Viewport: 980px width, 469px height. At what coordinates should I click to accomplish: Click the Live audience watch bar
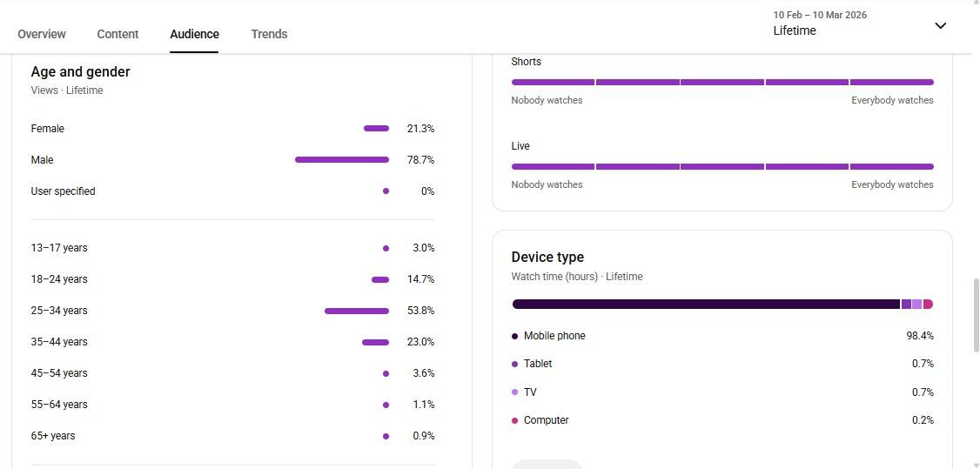[x=722, y=167]
